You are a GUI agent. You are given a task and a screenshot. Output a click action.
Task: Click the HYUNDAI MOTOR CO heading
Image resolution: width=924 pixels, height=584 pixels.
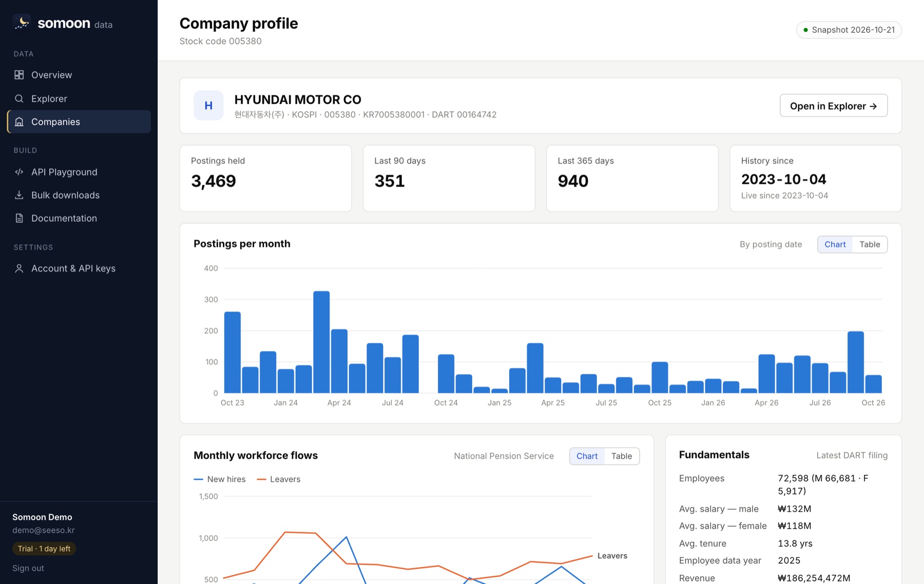(x=298, y=100)
